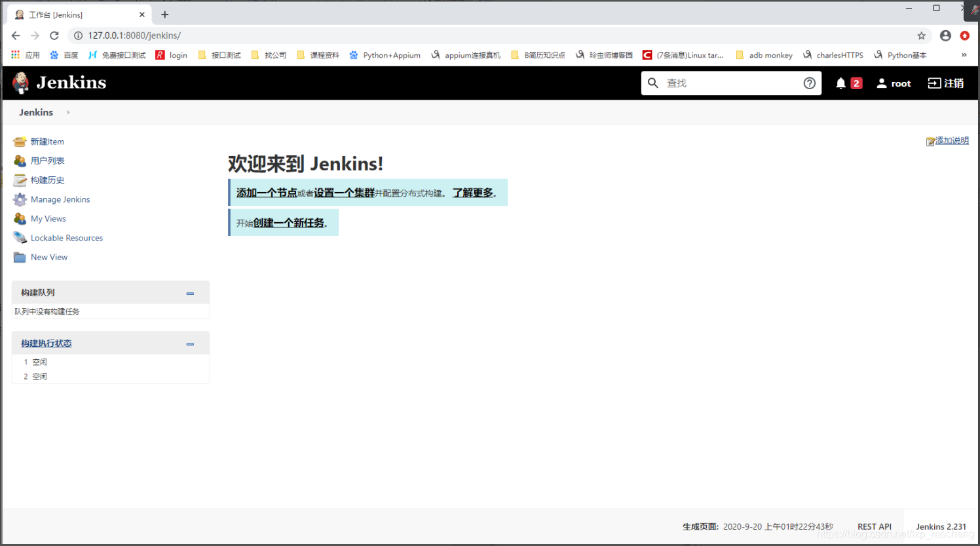Click the REST API footer link
980x546 pixels.
click(x=875, y=527)
